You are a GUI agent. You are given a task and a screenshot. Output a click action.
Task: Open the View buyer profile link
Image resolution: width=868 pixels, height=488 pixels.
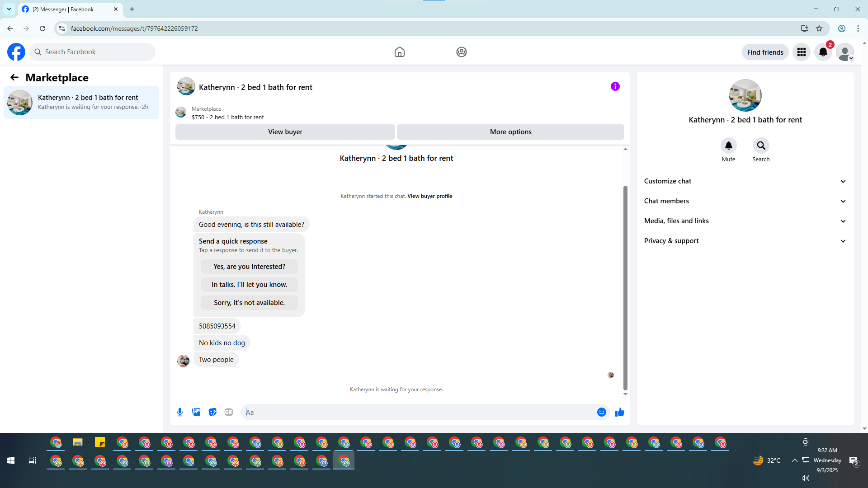(x=430, y=196)
